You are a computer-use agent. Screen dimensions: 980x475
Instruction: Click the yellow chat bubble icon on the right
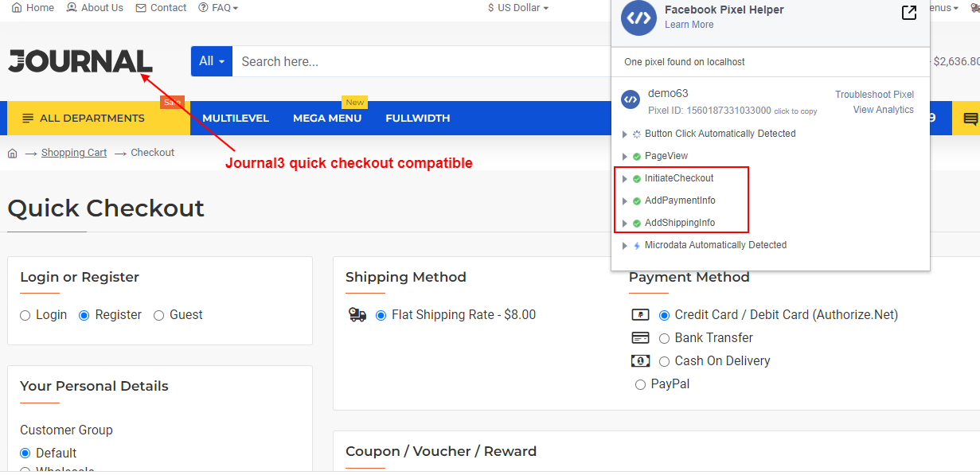(x=973, y=117)
